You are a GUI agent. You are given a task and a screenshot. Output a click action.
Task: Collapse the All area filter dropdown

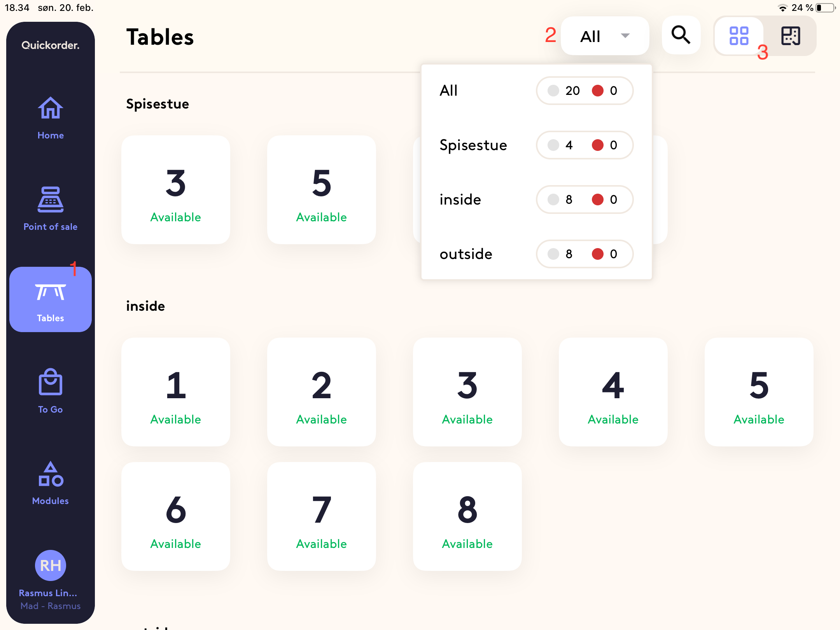pos(605,36)
